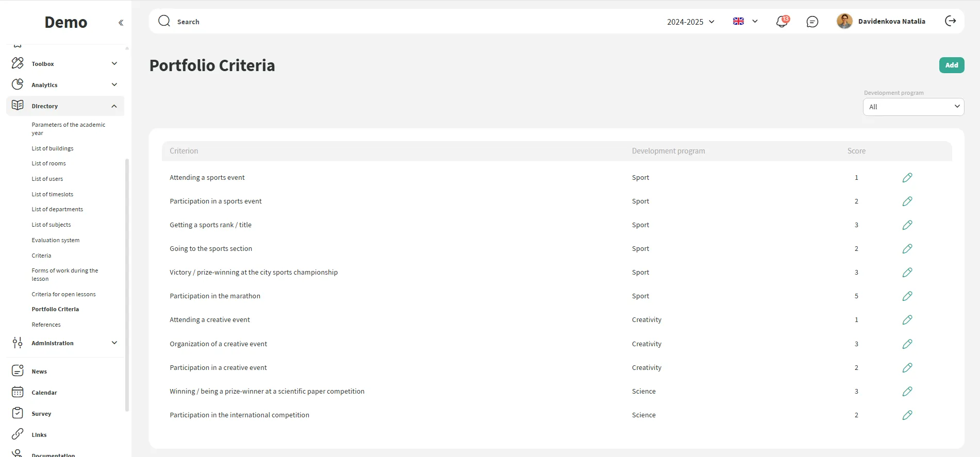Click the green Add button

tap(951, 65)
